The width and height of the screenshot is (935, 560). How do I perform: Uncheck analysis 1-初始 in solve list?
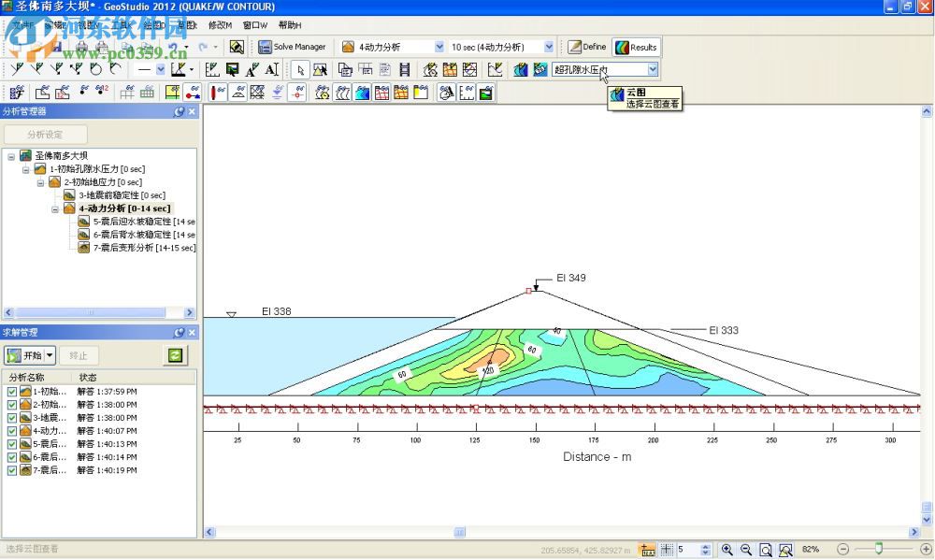pyautogui.click(x=11, y=392)
